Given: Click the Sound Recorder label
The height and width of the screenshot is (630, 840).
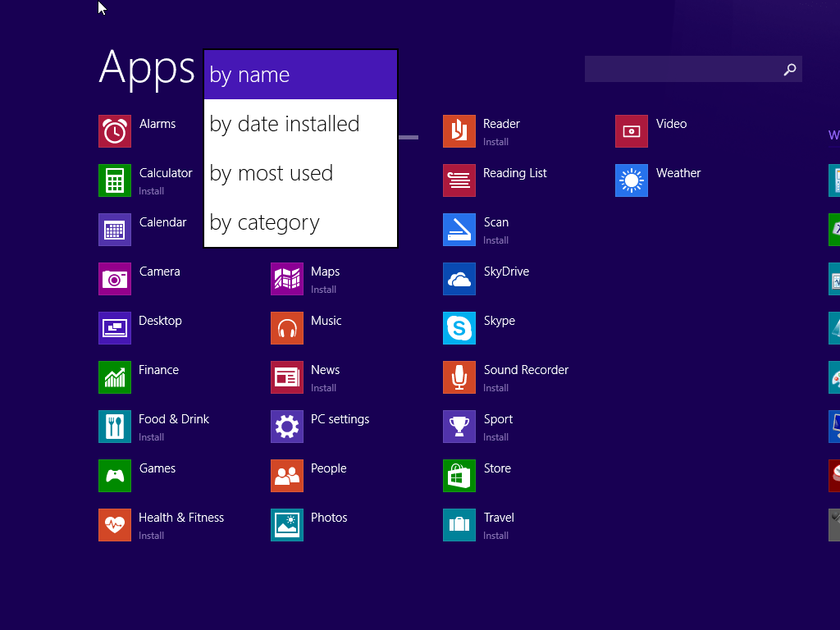Looking at the screenshot, I should [526, 370].
